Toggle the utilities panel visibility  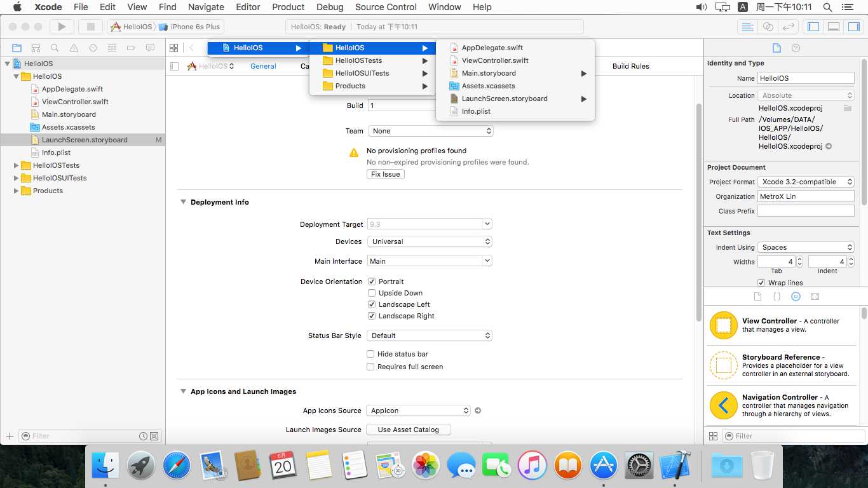pos(853,27)
